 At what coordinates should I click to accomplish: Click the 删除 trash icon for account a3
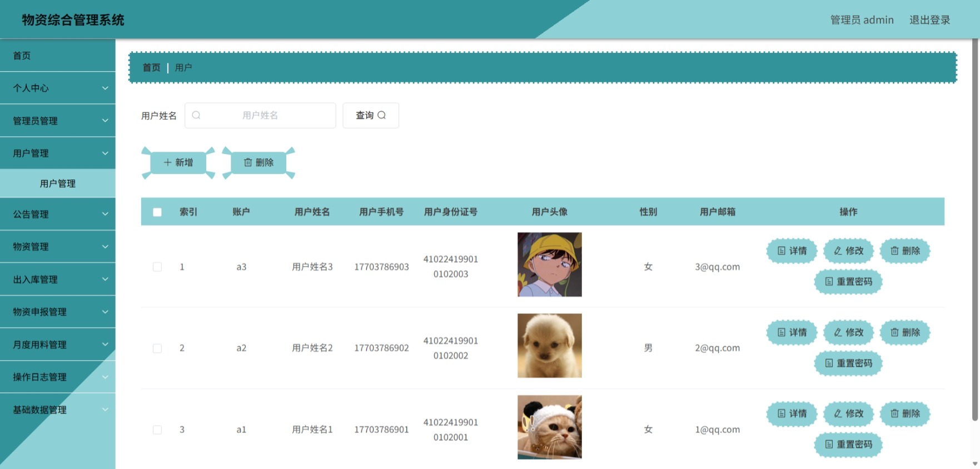[894, 251]
